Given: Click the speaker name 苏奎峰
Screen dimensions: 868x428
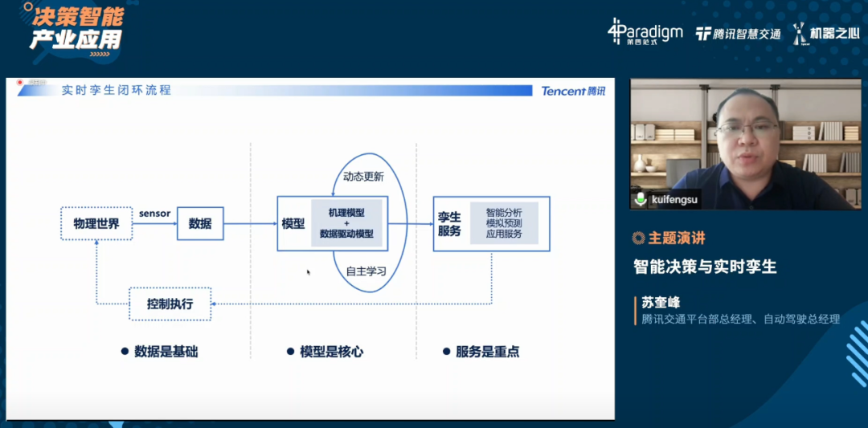Looking at the screenshot, I should (661, 303).
